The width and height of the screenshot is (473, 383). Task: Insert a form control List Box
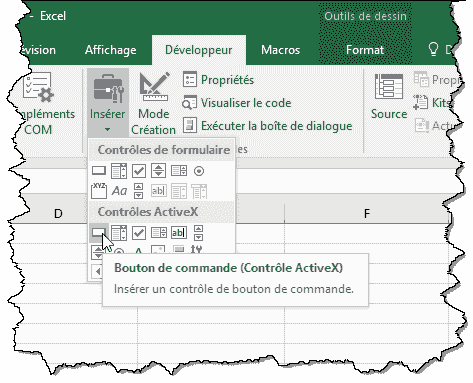pos(179,171)
